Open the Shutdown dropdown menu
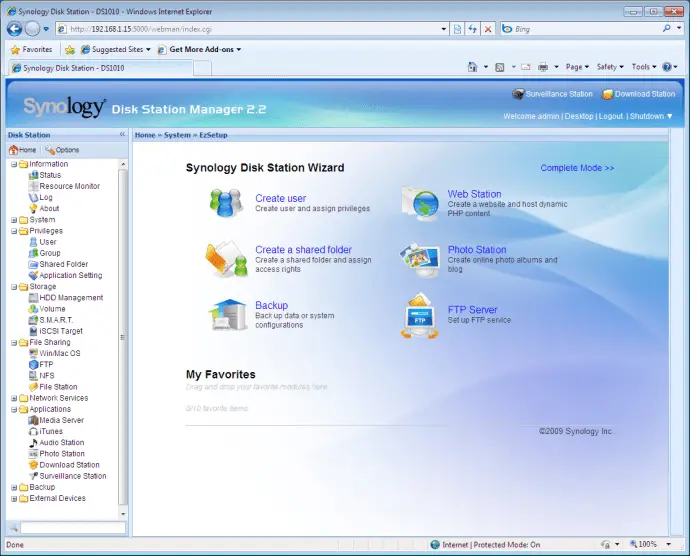 point(651,116)
